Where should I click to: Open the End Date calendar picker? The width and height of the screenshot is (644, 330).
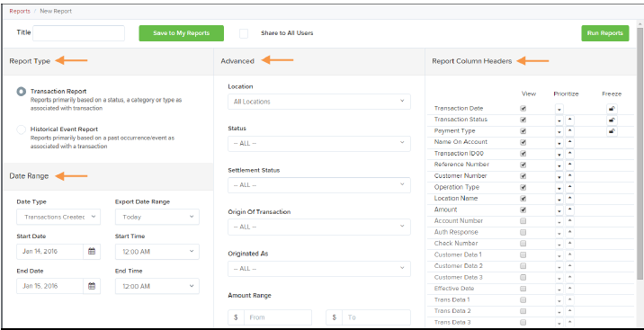92,286
